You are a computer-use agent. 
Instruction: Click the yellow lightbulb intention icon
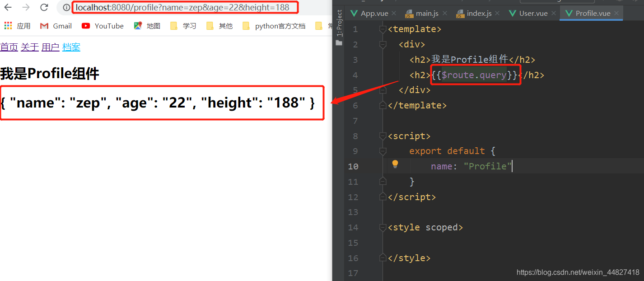395,164
